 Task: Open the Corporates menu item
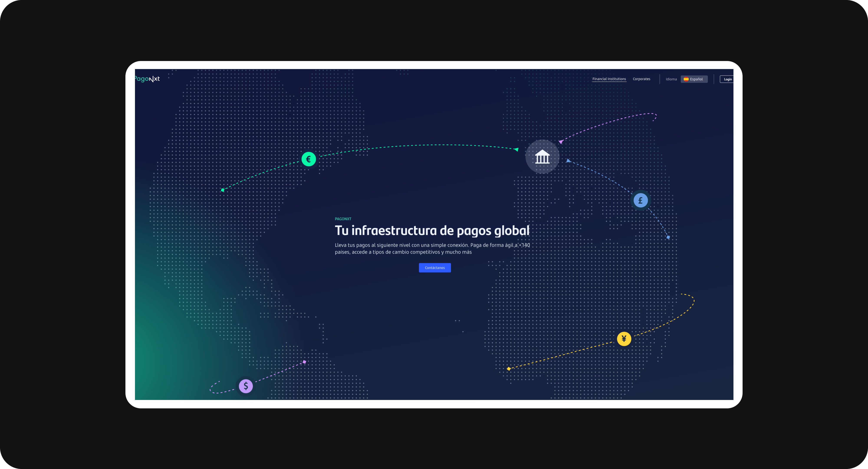point(641,79)
